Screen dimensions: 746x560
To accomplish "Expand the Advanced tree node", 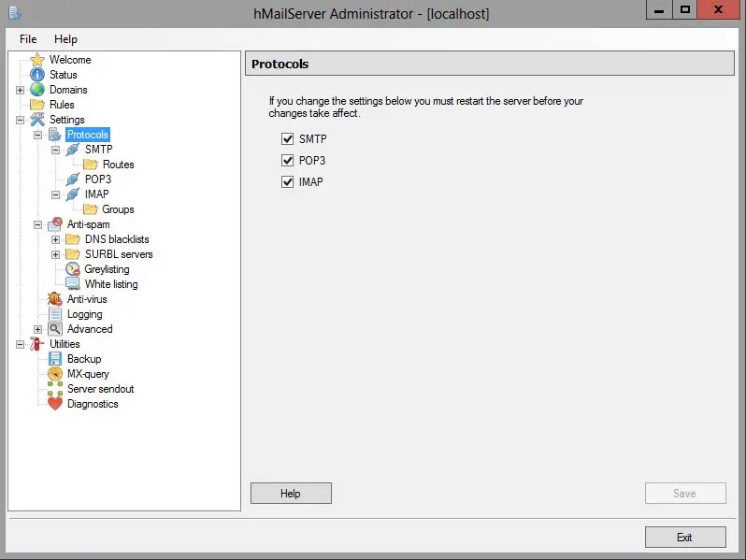I will tap(38, 329).
